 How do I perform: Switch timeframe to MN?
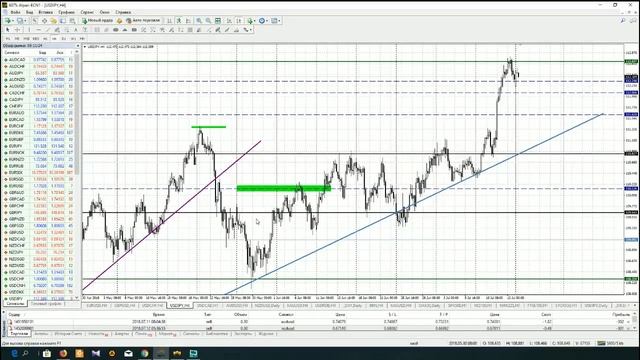point(82,38)
